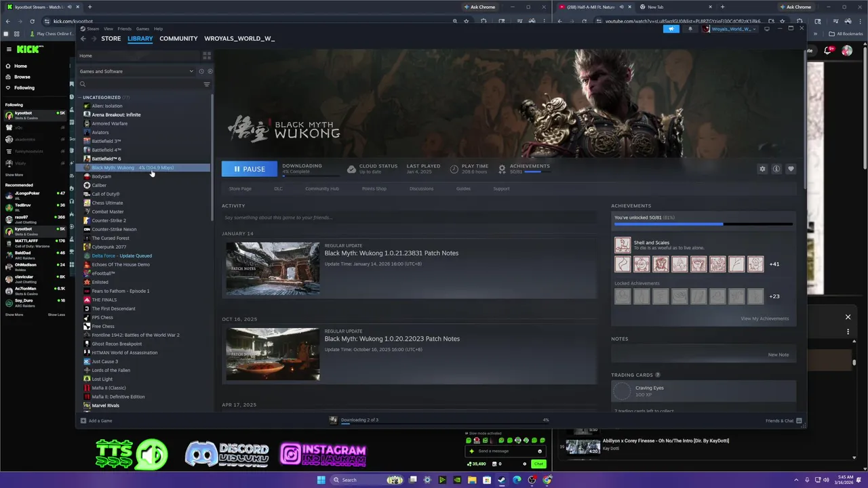Go back with Steam's back arrow
Image resolution: width=868 pixels, height=488 pixels.
pos(83,39)
